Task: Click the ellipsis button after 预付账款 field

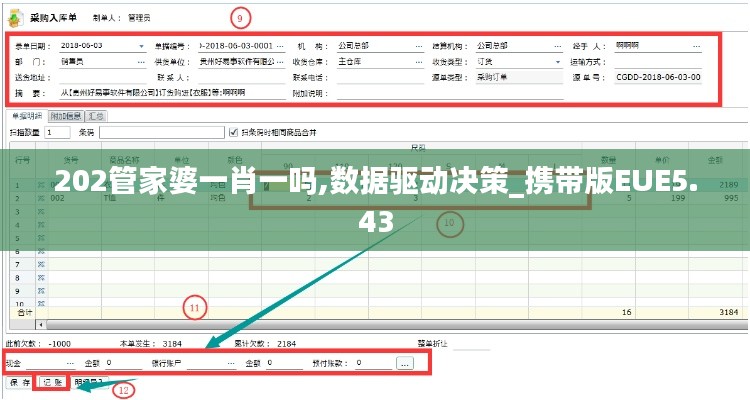Action: tap(405, 363)
